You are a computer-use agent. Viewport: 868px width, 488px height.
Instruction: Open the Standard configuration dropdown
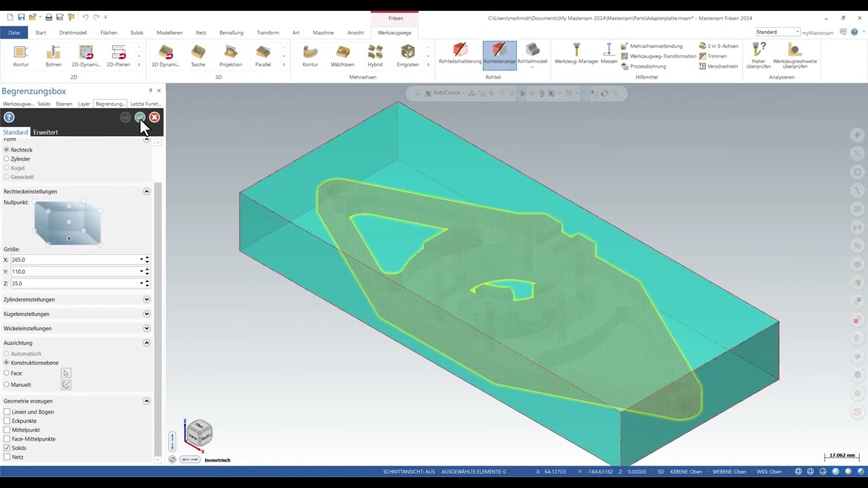pos(797,32)
